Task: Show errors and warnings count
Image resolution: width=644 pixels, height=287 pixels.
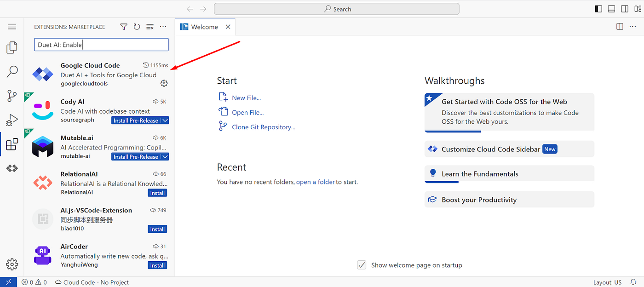Action: click(x=34, y=282)
